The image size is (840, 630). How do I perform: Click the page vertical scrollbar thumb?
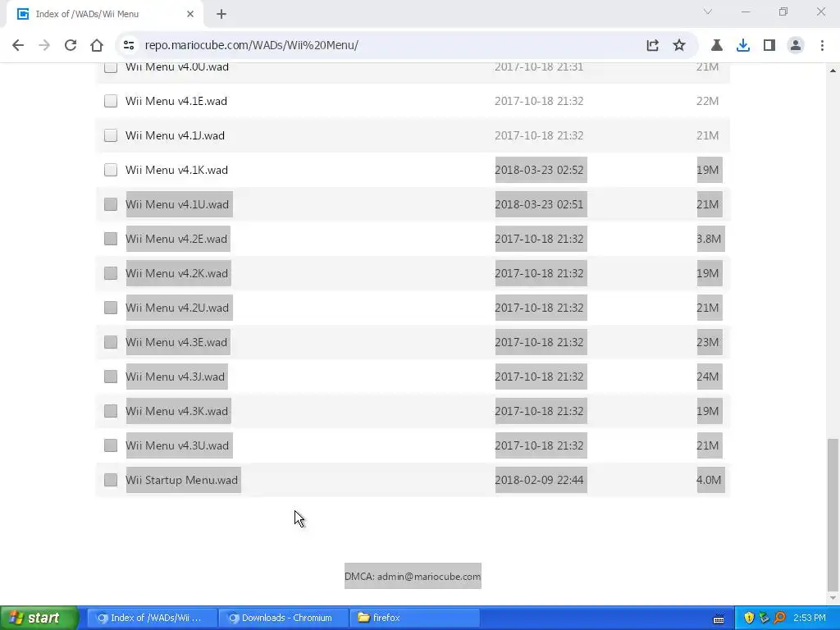[x=833, y=516]
